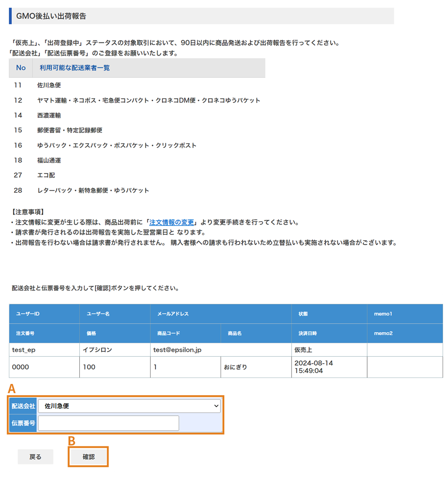Select the 郵便書留・特定記録郵便 row
The image size is (448, 479).
point(137,130)
